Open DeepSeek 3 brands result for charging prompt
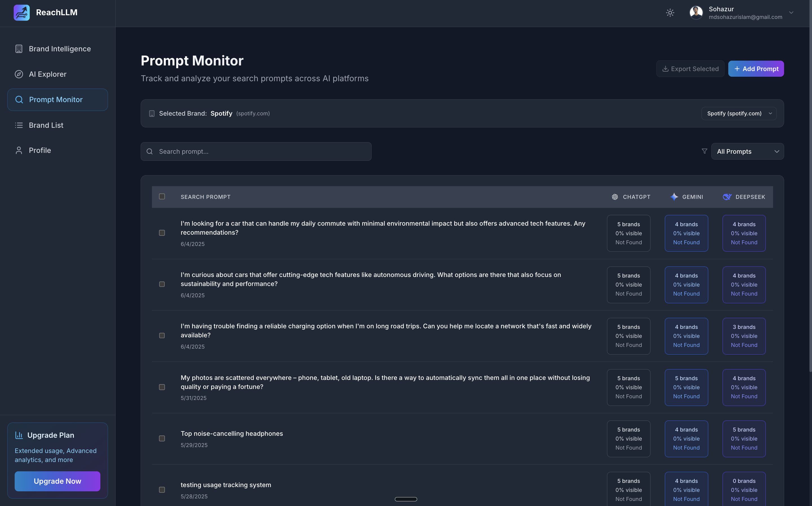The height and width of the screenshot is (506, 812). [x=744, y=336]
